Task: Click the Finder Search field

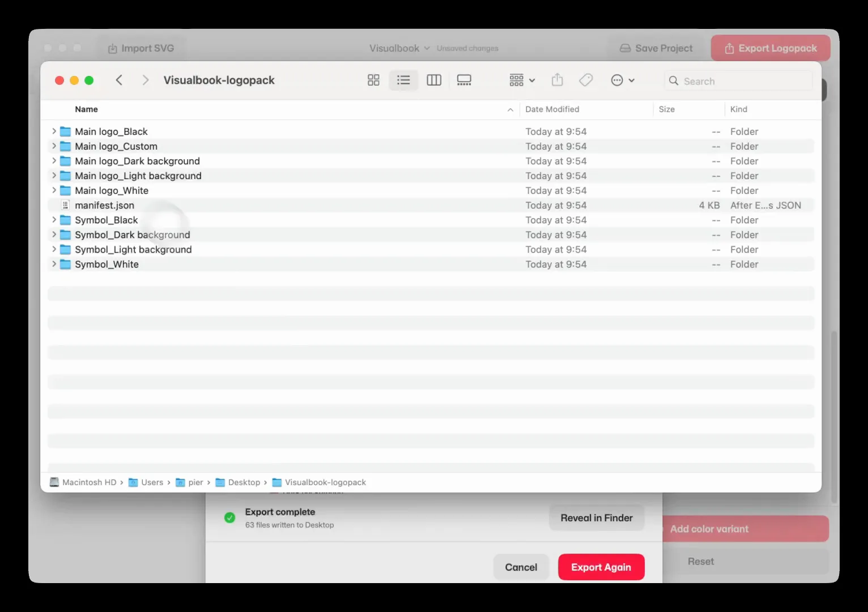Action: (x=738, y=81)
